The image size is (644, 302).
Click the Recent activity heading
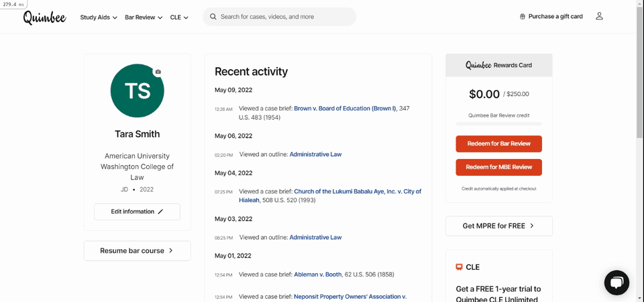pyautogui.click(x=251, y=72)
